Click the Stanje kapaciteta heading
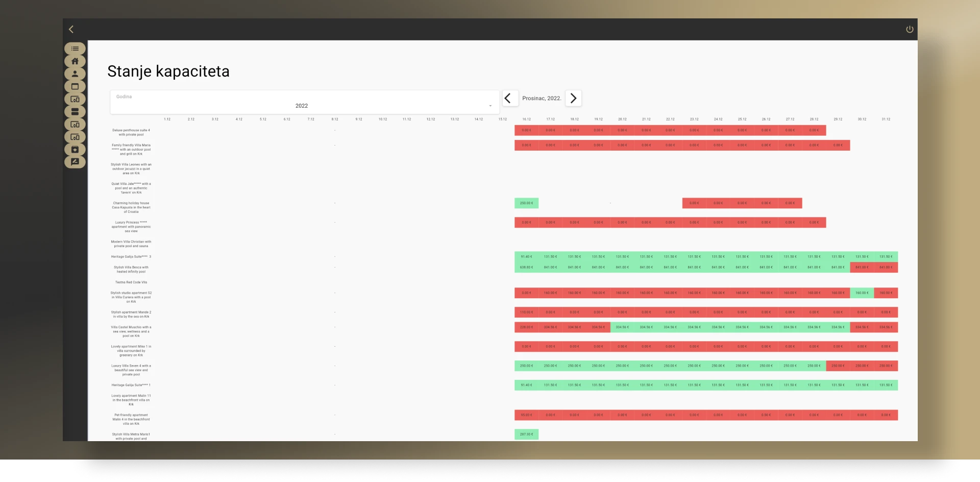The height and width of the screenshot is (482, 980). click(x=168, y=71)
